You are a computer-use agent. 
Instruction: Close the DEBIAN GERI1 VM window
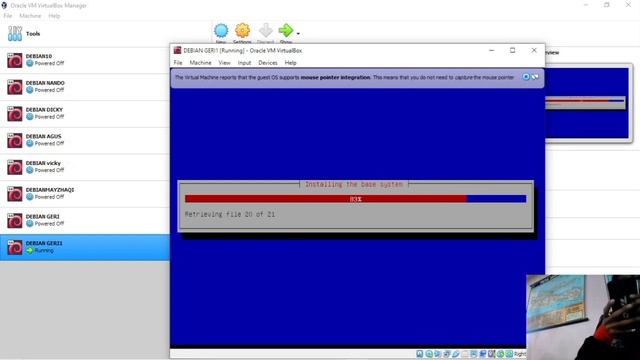[x=534, y=50]
